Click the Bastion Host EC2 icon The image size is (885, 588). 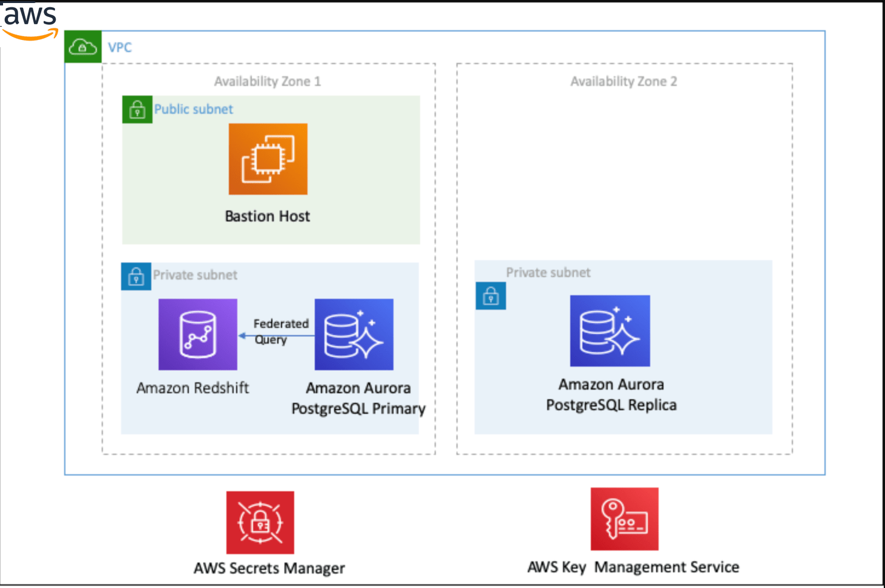[268, 158]
